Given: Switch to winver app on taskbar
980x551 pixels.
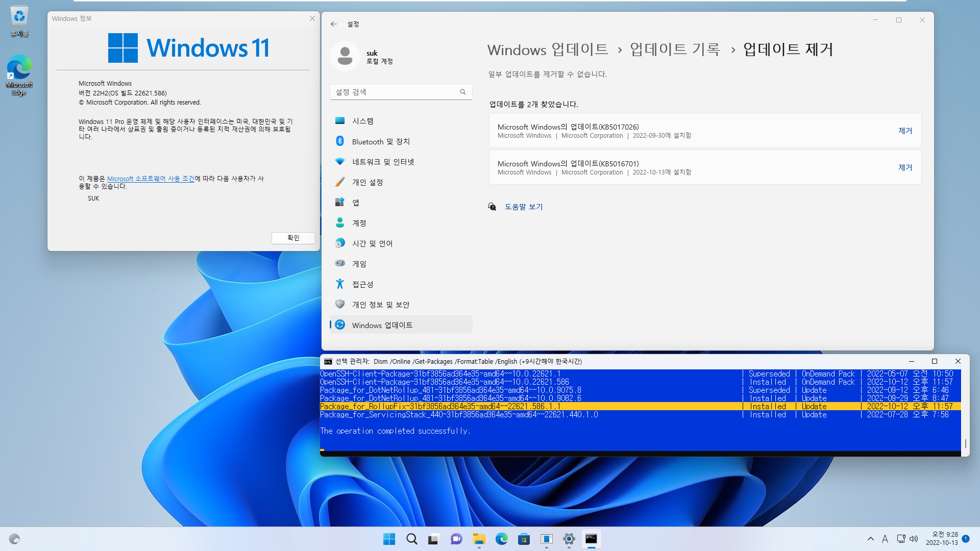Looking at the screenshot, I should pos(546,539).
